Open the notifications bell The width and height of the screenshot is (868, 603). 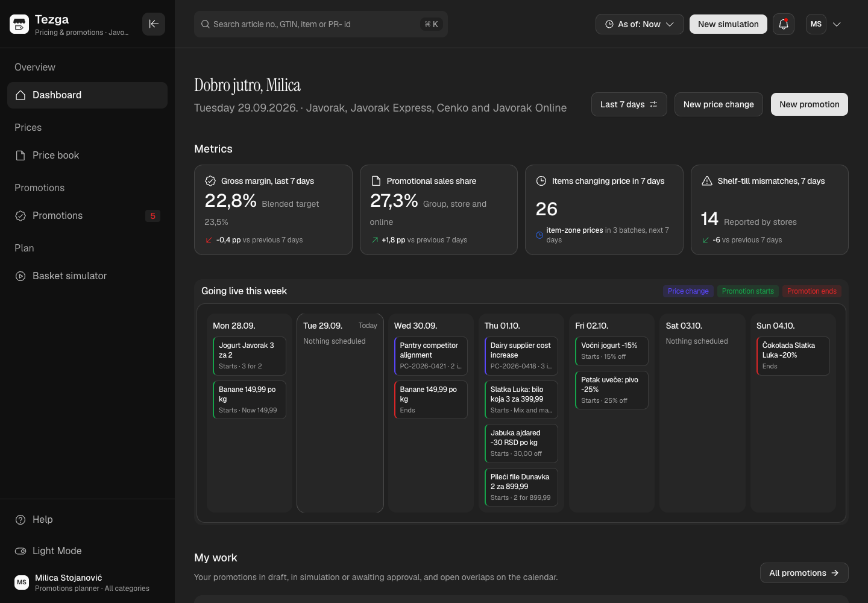point(784,24)
